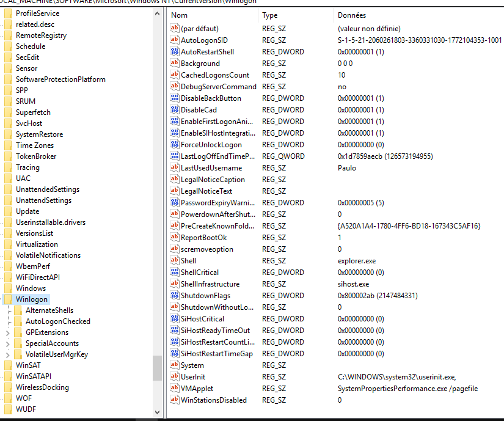
Task: Click the Shell string value icon
Action: tap(175, 260)
